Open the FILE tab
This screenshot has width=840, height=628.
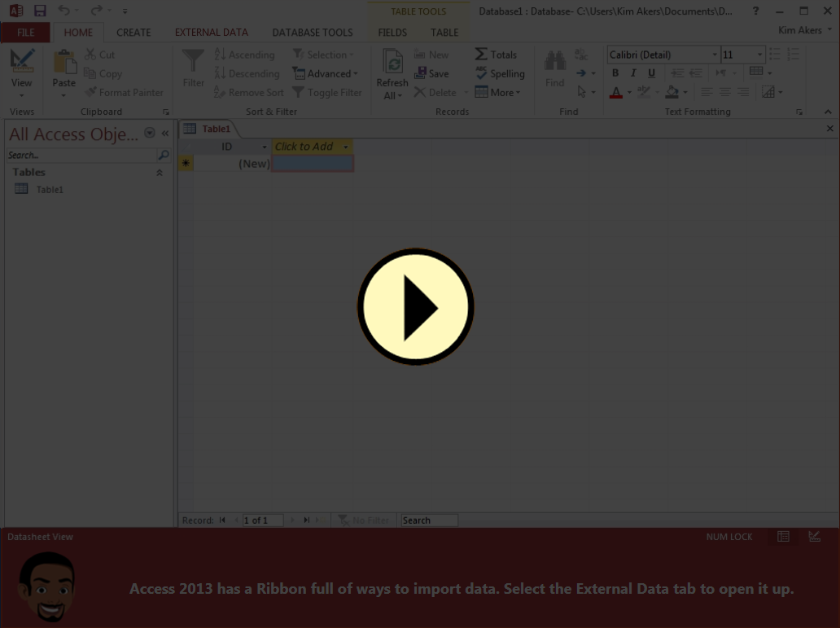pyautogui.click(x=26, y=33)
